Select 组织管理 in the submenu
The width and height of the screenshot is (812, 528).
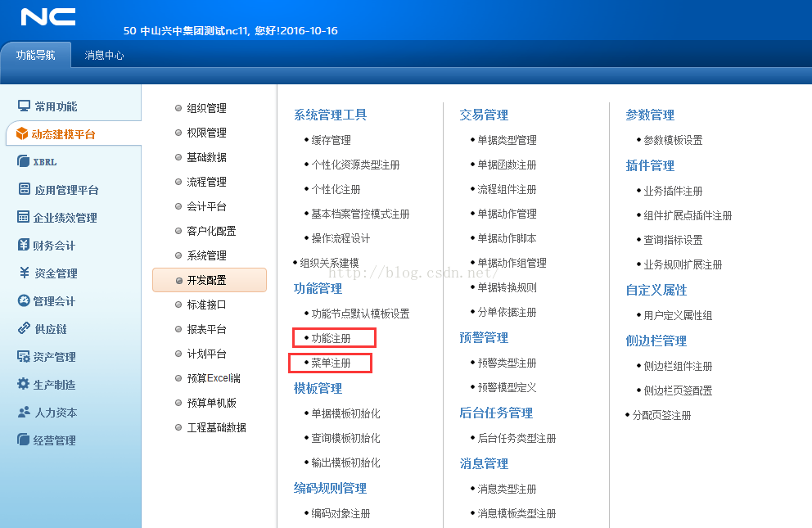206,108
